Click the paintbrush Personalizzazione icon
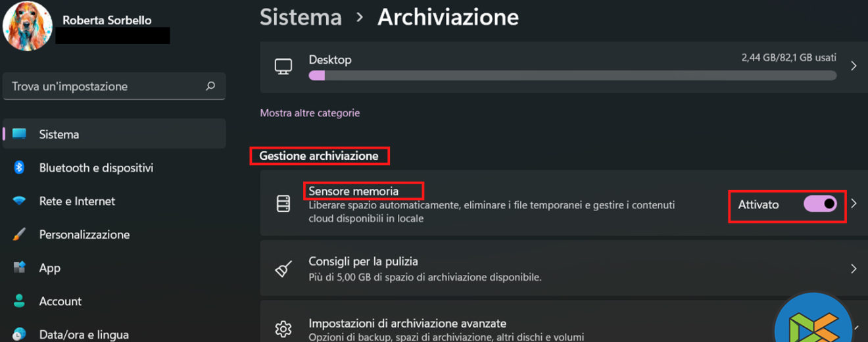Viewport: 868px width, 342px height. tap(19, 234)
